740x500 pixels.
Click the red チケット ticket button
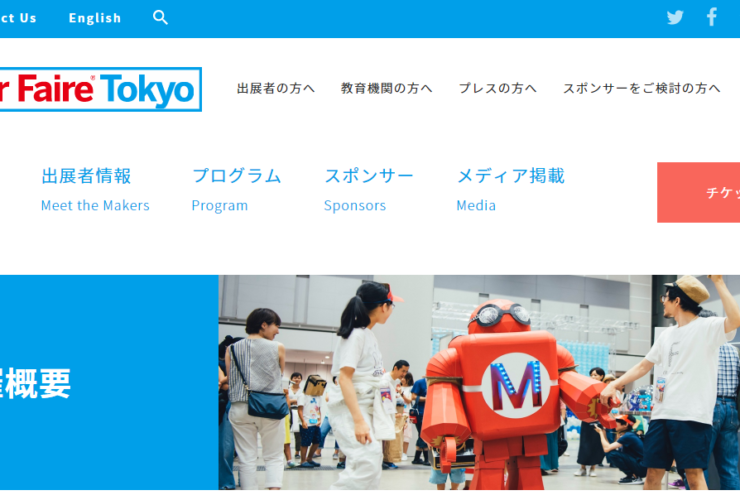[698, 192]
